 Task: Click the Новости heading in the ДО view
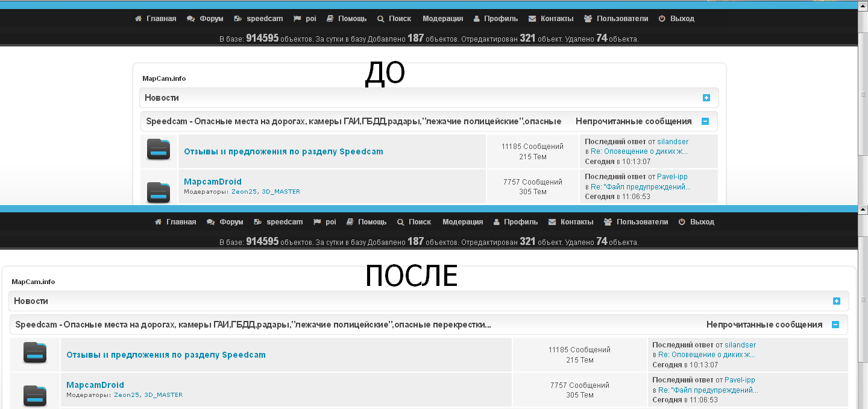(x=162, y=98)
